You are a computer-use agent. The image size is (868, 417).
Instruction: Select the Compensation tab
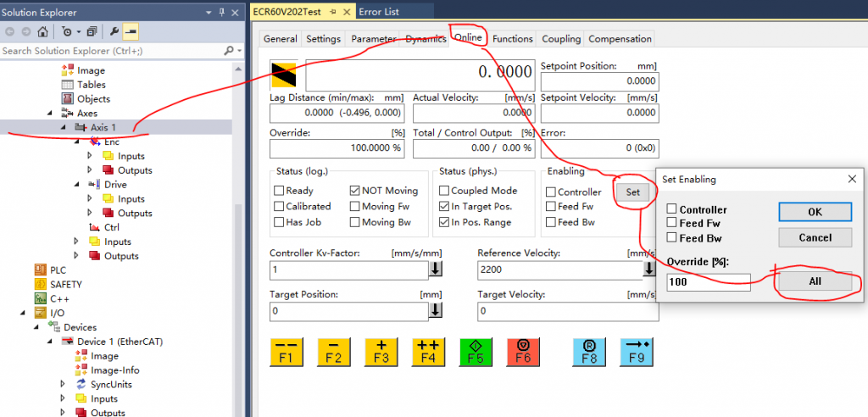click(620, 39)
